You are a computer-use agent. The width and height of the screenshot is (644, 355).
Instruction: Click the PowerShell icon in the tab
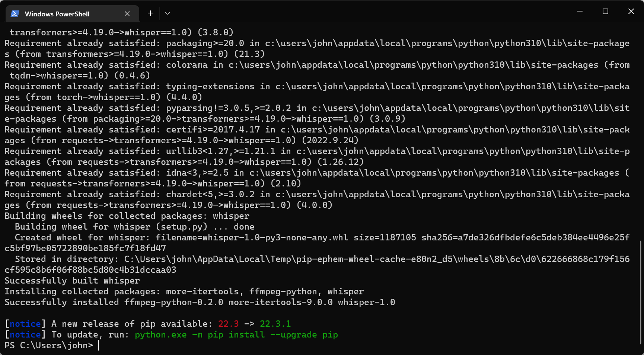[x=15, y=14]
